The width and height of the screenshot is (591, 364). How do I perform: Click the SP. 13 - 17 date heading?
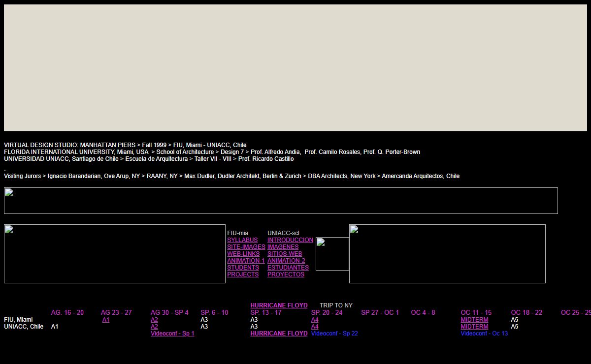(x=266, y=312)
